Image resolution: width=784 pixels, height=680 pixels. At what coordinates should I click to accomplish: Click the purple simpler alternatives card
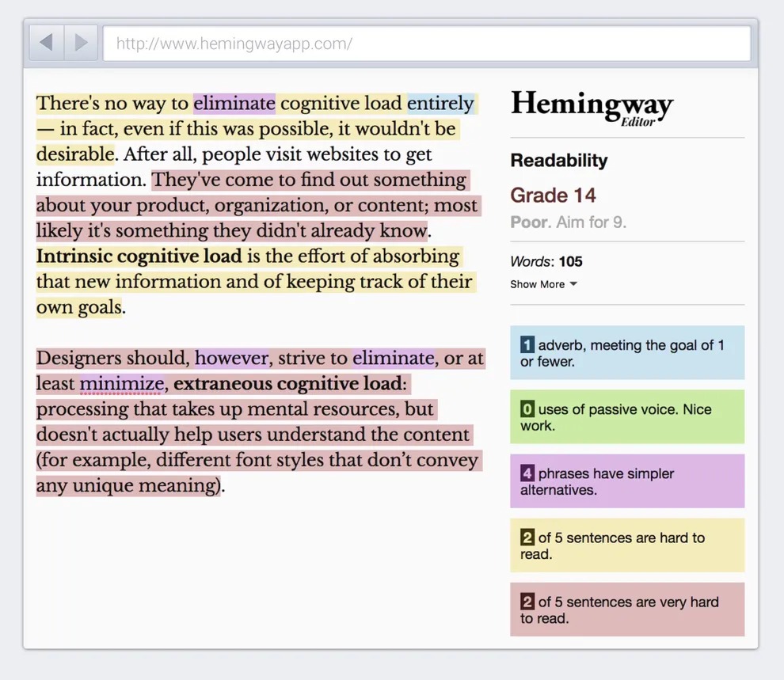coord(626,481)
